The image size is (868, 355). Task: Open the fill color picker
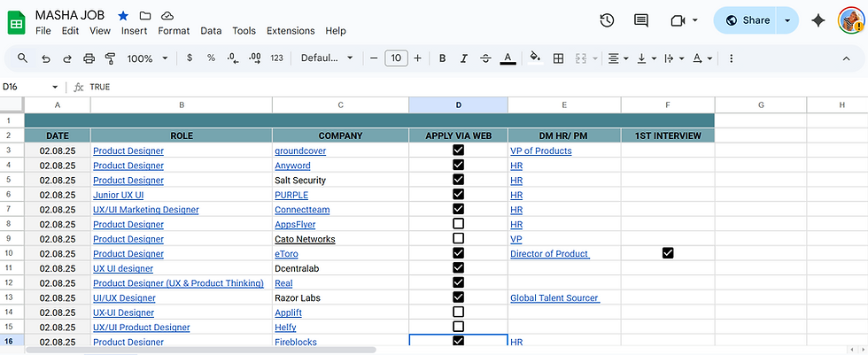(535, 58)
